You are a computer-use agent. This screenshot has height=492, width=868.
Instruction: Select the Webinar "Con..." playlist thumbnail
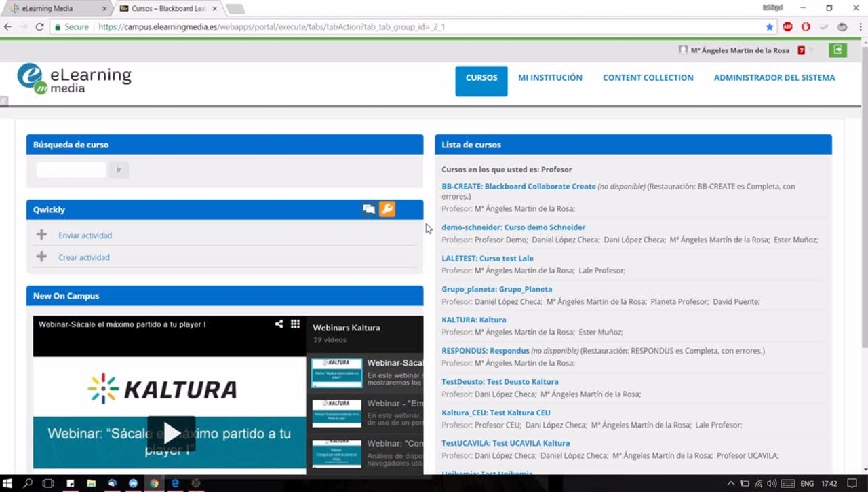pos(336,453)
